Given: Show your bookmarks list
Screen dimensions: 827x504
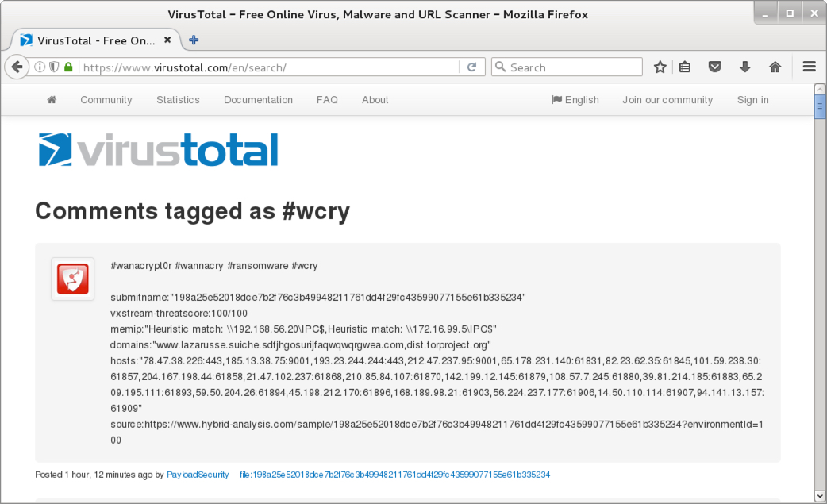Looking at the screenshot, I should (x=685, y=67).
